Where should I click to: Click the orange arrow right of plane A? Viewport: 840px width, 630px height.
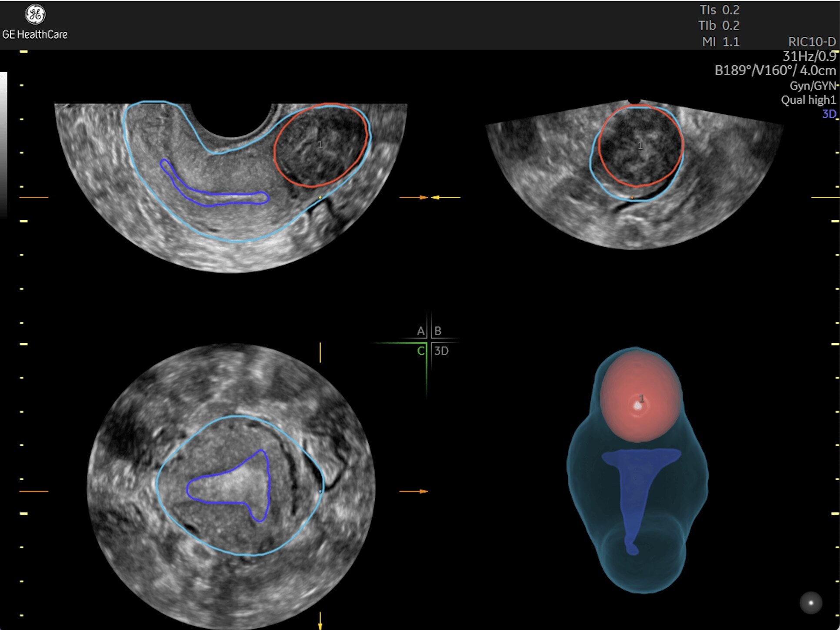[x=414, y=197]
